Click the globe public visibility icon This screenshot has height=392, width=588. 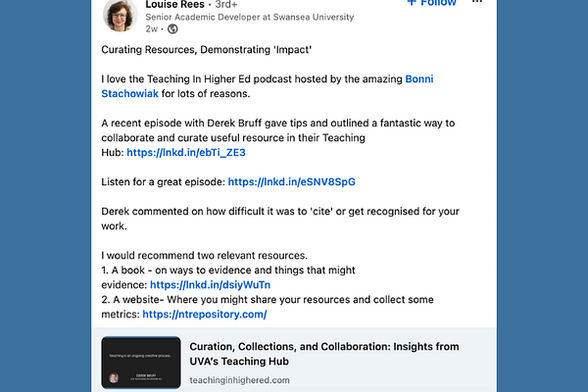[x=172, y=30]
